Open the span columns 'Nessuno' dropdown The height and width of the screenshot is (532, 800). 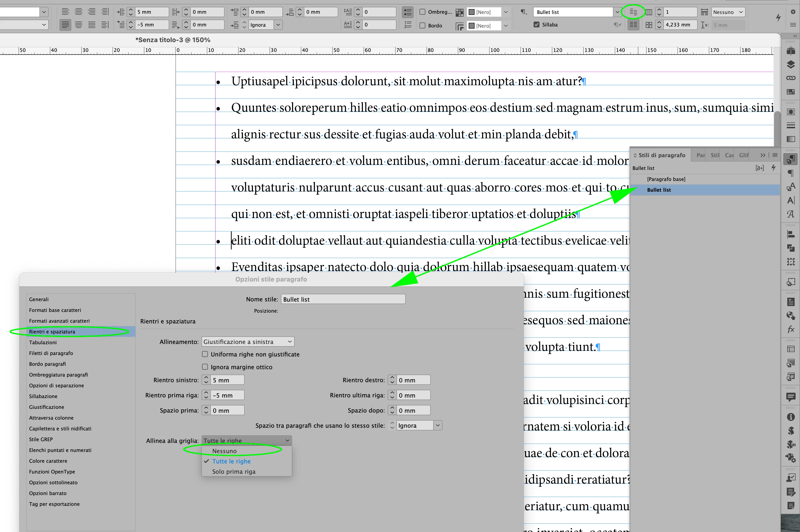coord(728,12)
